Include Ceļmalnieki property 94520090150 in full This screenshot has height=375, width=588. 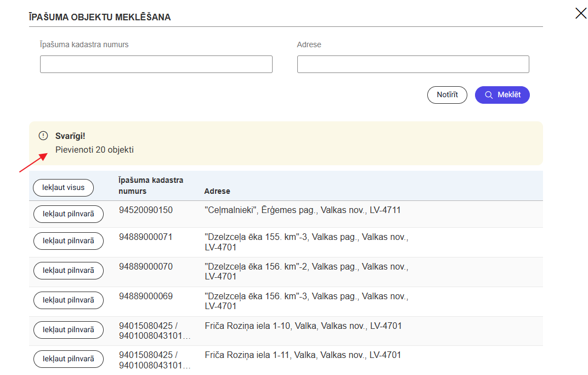coord(69,214)
